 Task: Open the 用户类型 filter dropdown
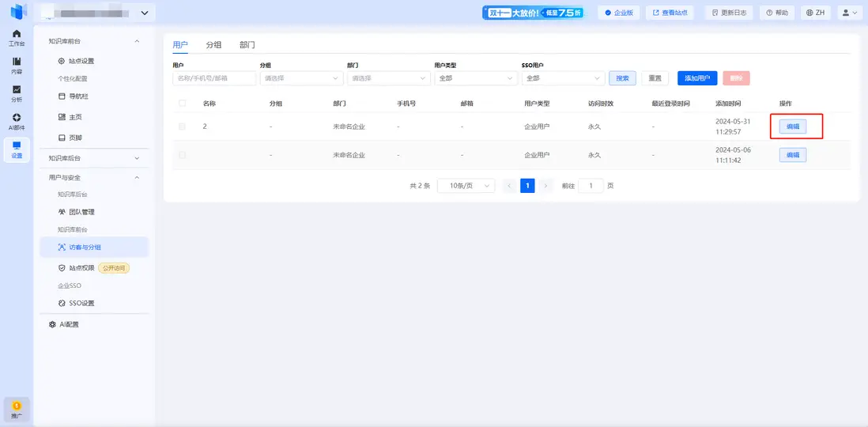[476, 78]
